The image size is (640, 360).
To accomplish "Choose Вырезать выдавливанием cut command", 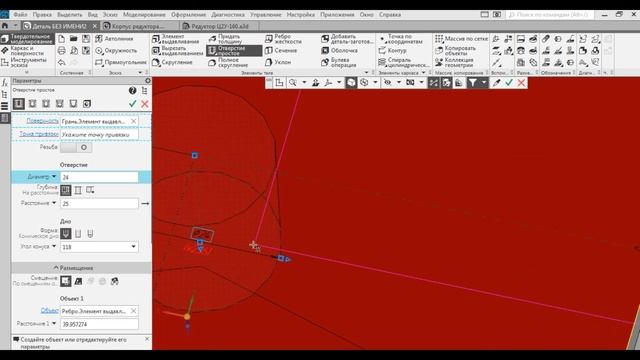I will click(x=177, y=51).
